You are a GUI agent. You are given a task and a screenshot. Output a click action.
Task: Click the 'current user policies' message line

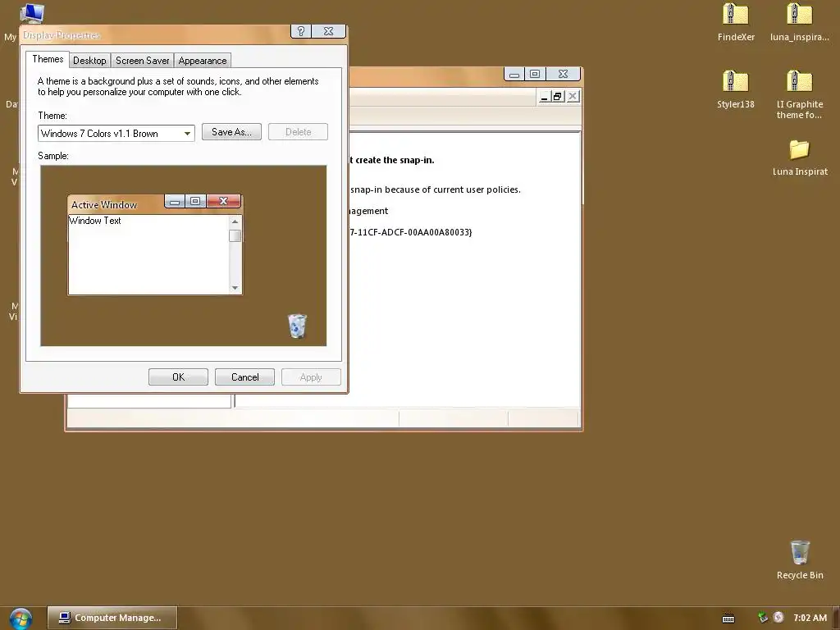tap(435, 189)
